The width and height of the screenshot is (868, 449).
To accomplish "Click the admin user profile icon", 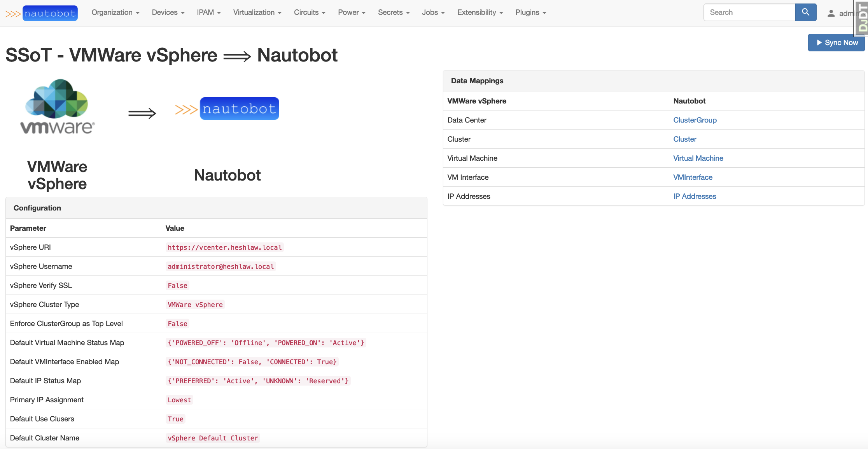I will 831,13.
